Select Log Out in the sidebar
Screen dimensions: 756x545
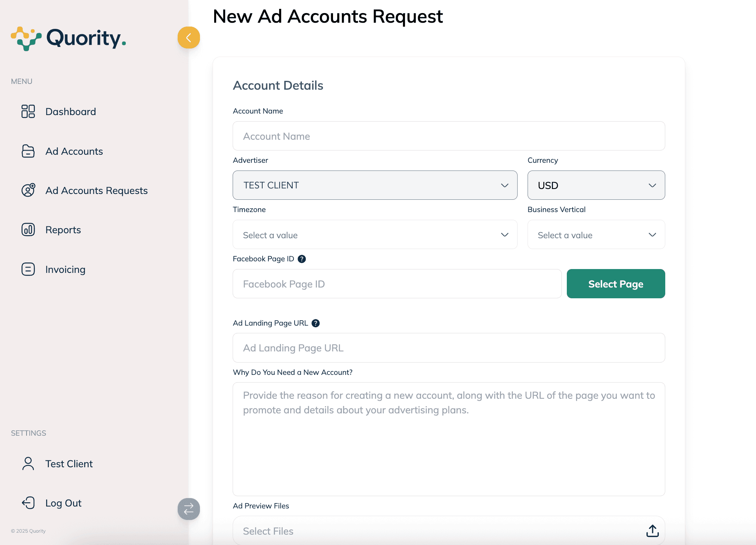click(63, 503)
